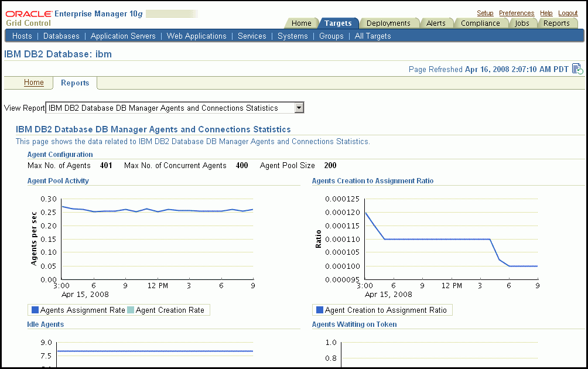Click the Help link
588x369 pixels.
(546, 13)
